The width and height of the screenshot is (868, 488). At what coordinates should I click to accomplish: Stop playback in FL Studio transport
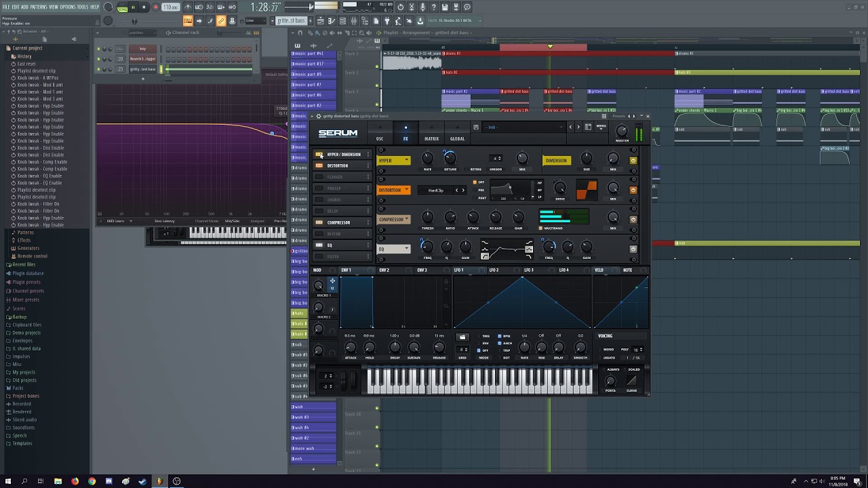point(144,7)
